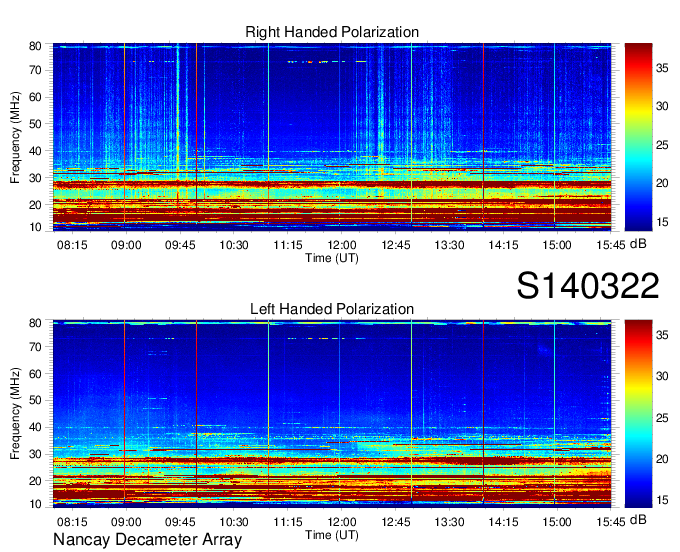The image size is (680, 552).
Task: Click the 08:15 tick label on top plot
Action: pos(72,245)
